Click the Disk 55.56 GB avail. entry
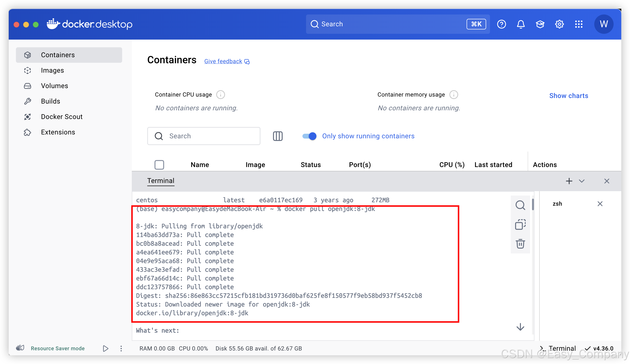 click(259, 348)
